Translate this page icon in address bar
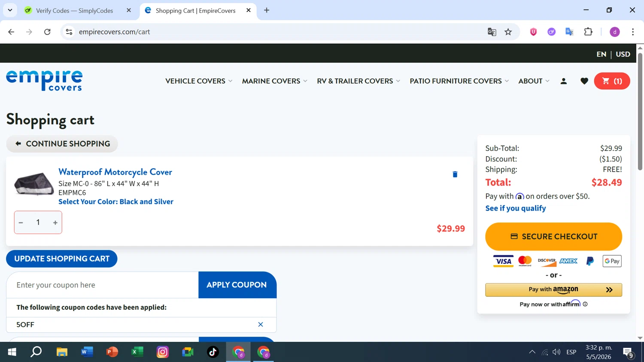The image size is (644, 362). [492, 32]
